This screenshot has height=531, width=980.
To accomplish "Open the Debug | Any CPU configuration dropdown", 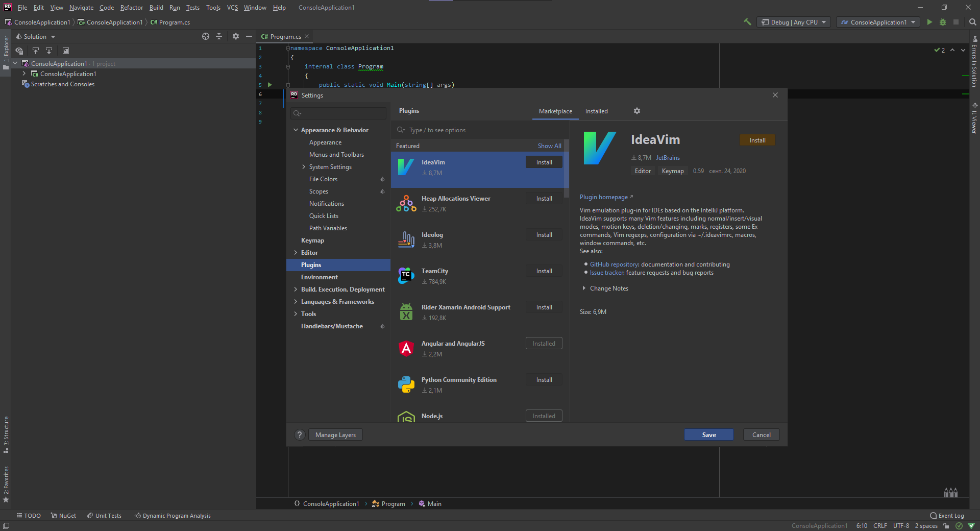I will click(x=793, y=22).
